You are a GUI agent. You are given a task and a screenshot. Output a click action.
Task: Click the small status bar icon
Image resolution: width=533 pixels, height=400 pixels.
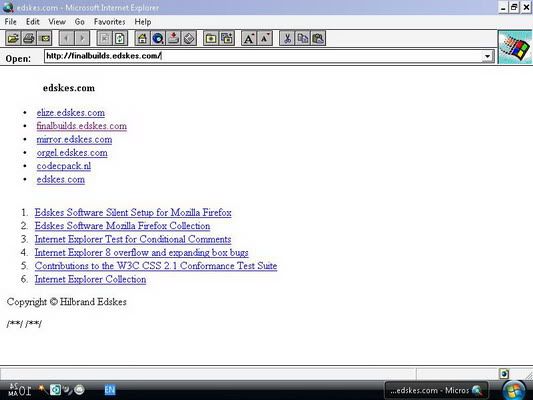[504, 374]
